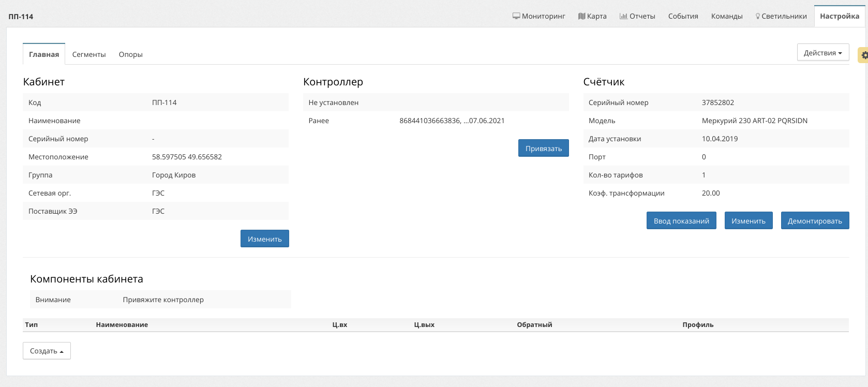Expand the Действия dropdown
The width and height of the screenshot is (868, 387).
click(x=822, y=53)
